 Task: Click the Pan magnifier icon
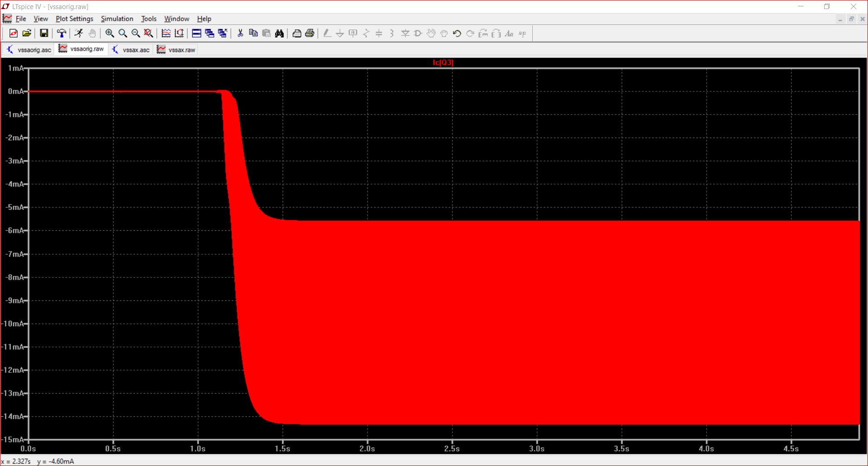[123, 33]
